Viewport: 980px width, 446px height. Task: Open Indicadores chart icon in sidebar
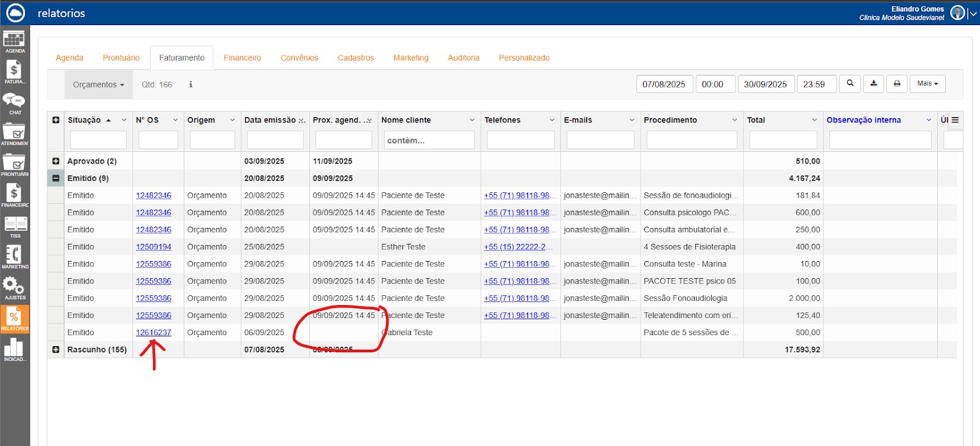click(14, 350)
